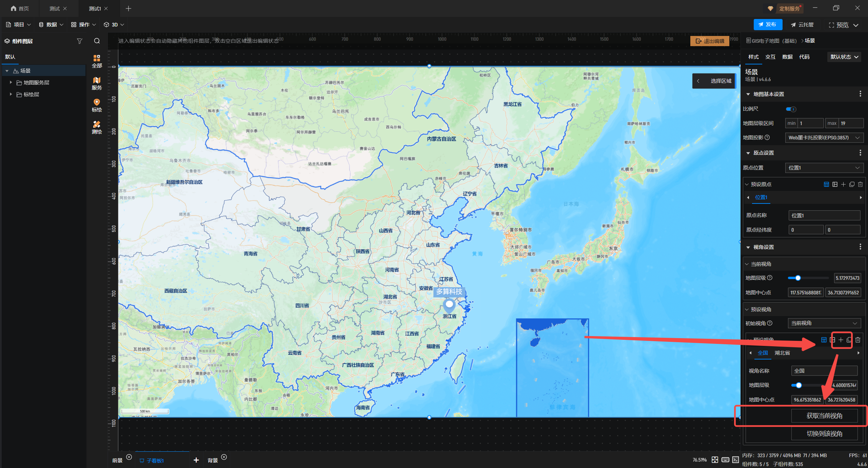This screenshot has height=468, width=868.
Task: Open the 初始视角 dropdown
Action: point(824,323)
